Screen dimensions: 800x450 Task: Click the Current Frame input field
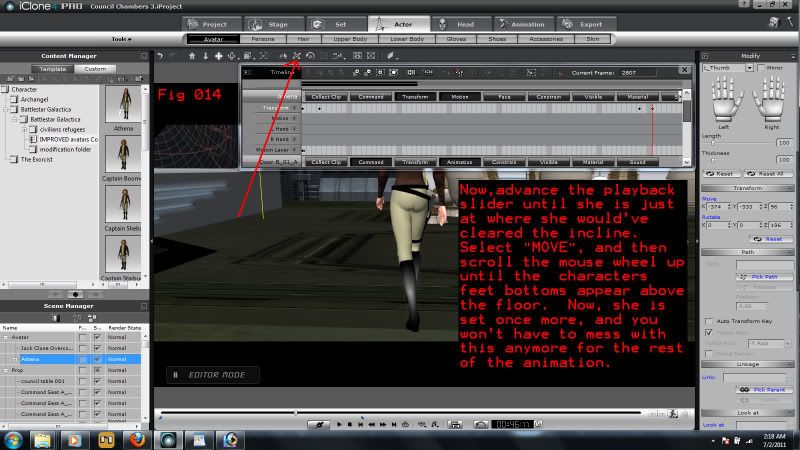(x=638, y=73)
